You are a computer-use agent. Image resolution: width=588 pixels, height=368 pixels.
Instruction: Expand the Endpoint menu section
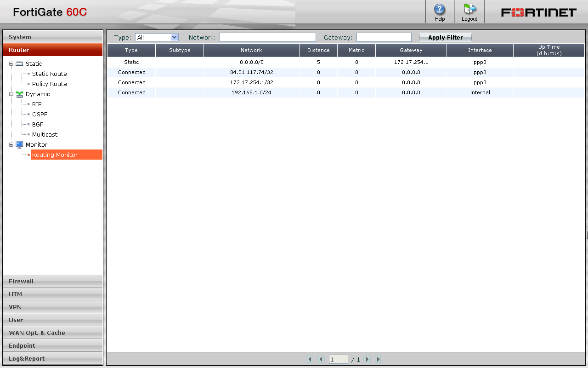pyautogui.click(x=53, y=345)
